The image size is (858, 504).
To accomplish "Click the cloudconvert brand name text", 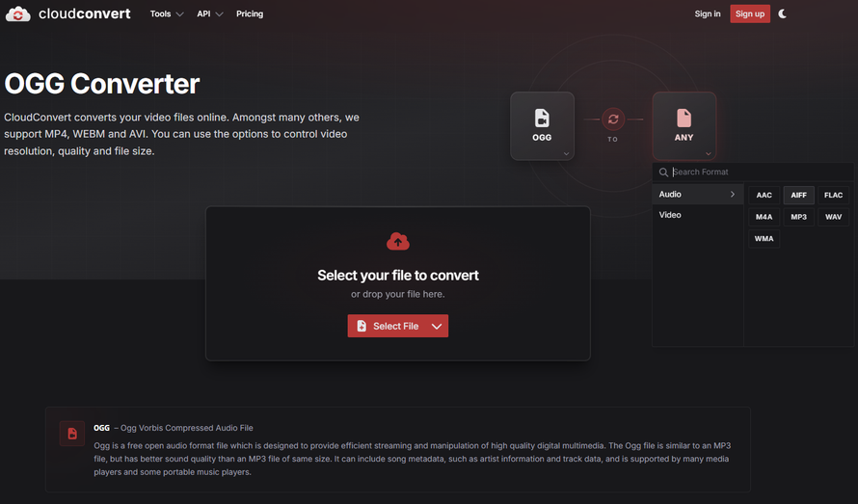I will pos(84,13).
